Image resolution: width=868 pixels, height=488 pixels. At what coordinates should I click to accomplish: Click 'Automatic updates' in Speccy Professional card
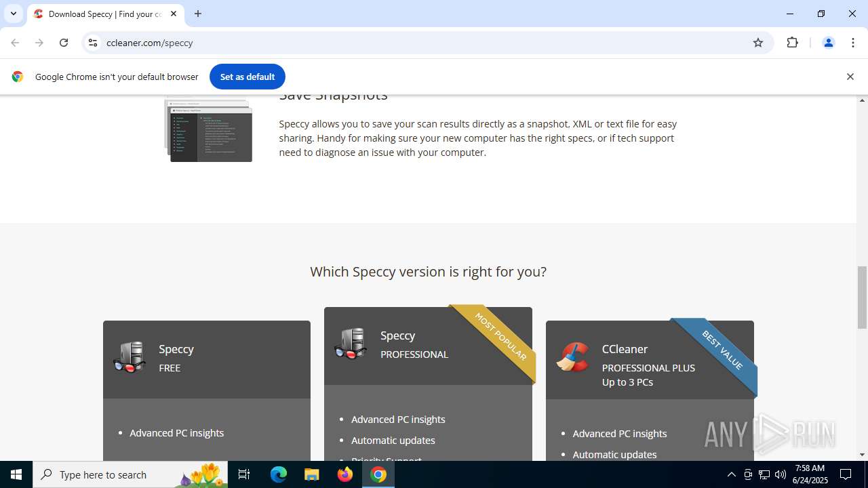pos(393,441)
